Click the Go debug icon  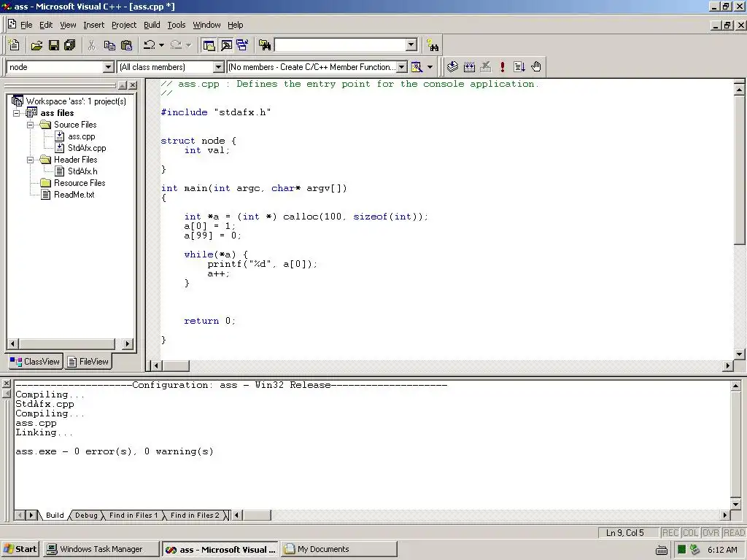[519, 66]
